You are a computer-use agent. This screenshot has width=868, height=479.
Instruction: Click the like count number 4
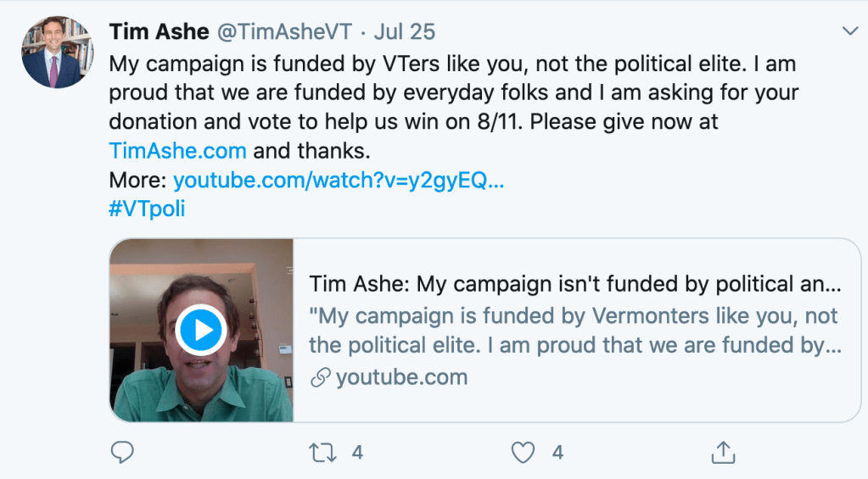(557, 453)
